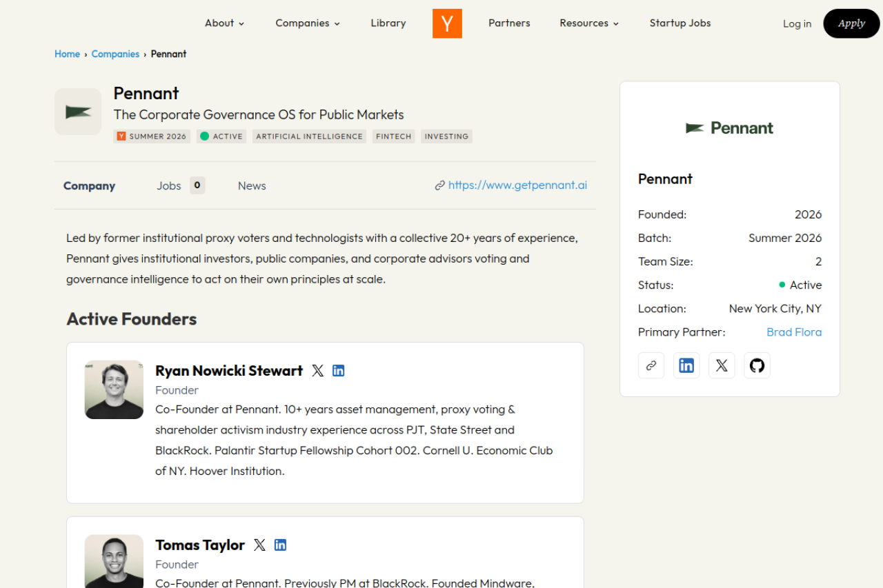Go to Home breadcrumb link
Screen dimensions: 883x588
tap(67, 54)
